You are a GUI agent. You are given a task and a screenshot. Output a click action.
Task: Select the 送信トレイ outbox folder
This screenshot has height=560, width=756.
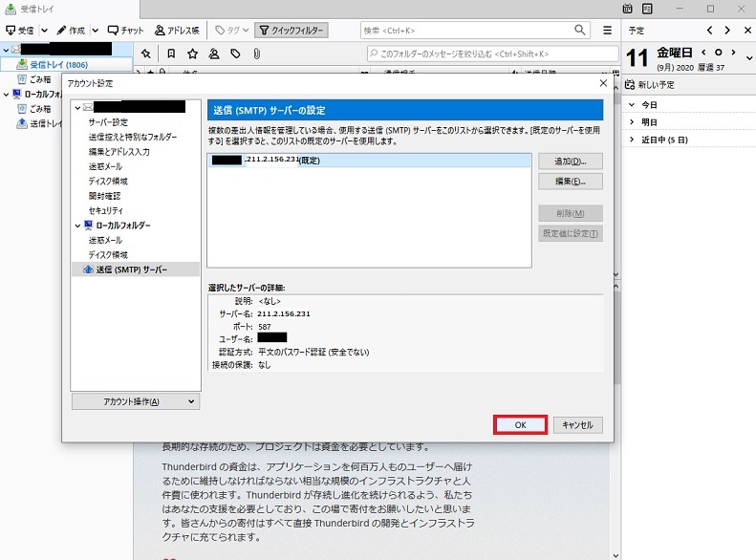(40, 124)
